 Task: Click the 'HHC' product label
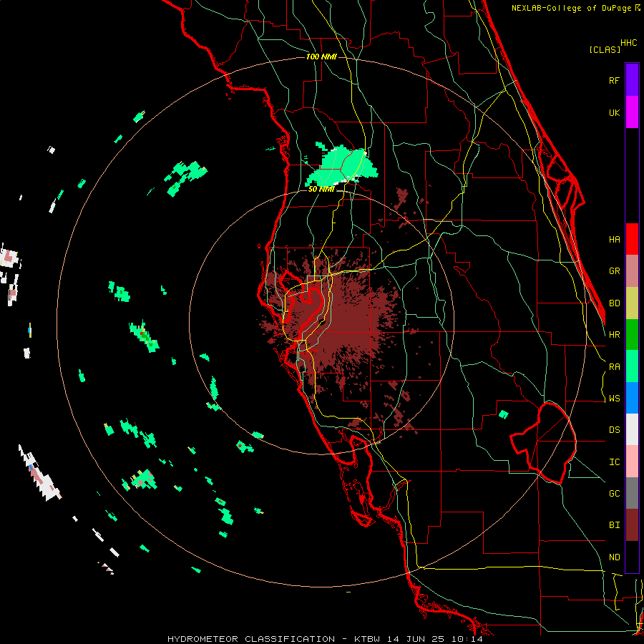[629, 43]
